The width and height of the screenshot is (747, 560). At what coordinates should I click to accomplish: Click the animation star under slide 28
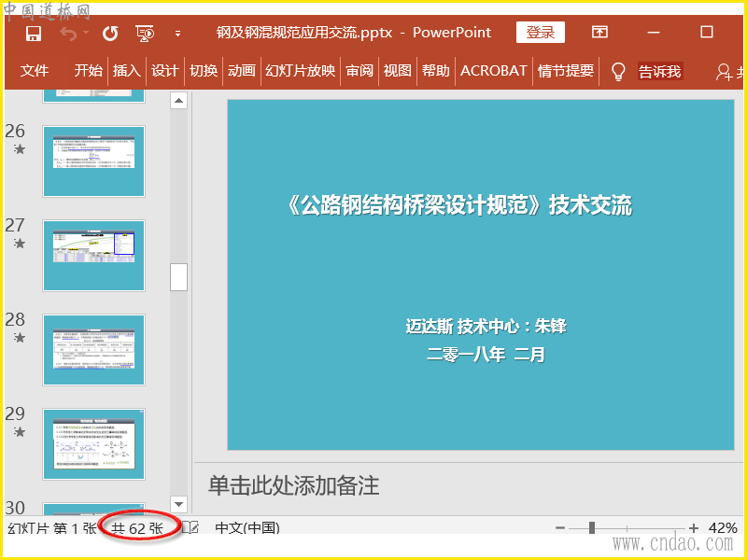(19, 338)
